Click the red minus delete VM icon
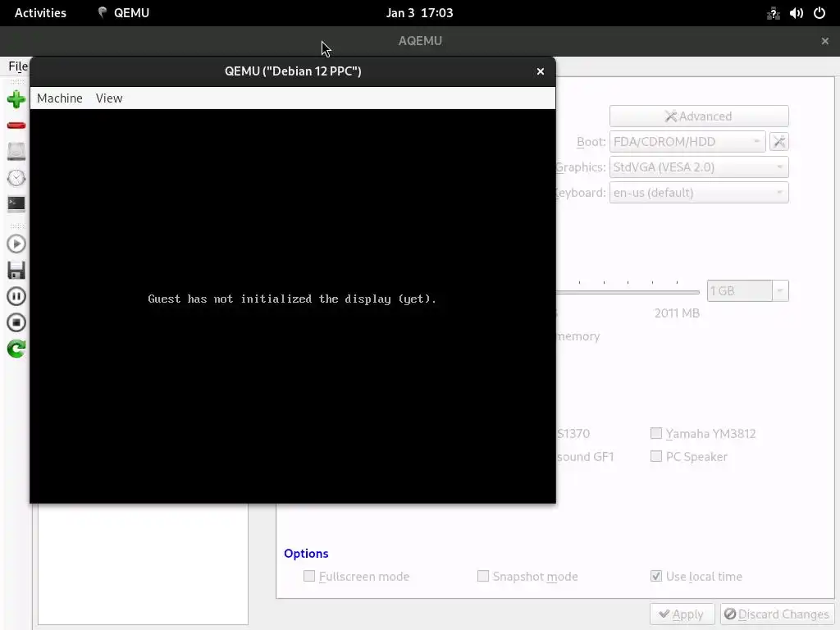840x630 pixels. point(16,126)
